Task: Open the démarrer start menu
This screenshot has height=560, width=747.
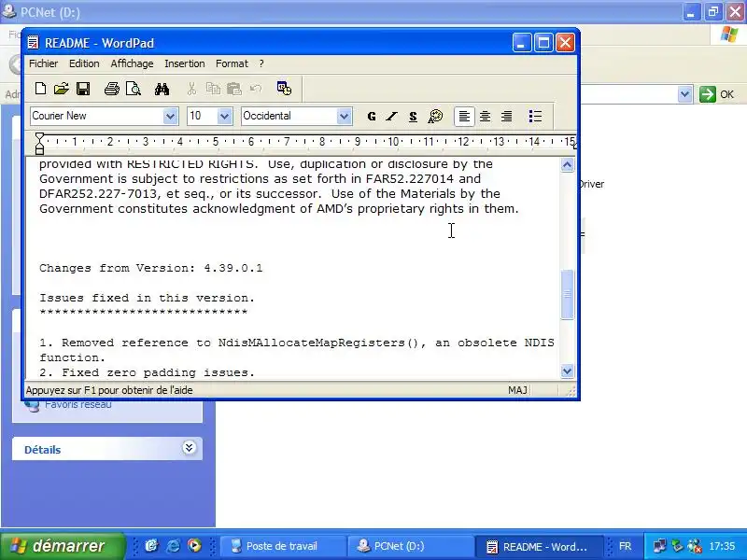Action: point(62,546)
